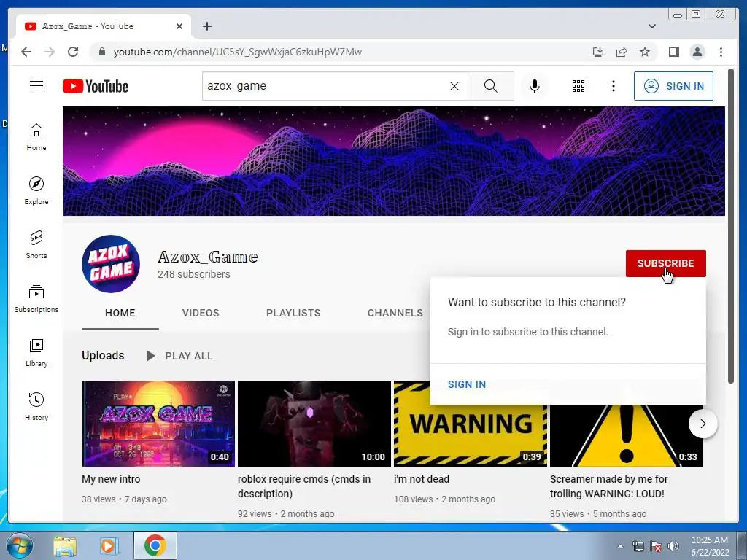Screen dimensions: 747x560
Task: Switch to the CHANNELS channel tab
Action: [x=395, y=313]
